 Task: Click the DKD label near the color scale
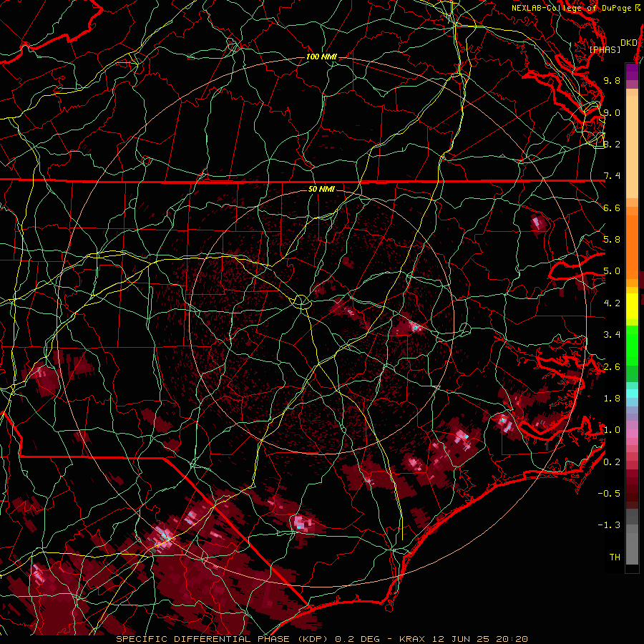629,43
